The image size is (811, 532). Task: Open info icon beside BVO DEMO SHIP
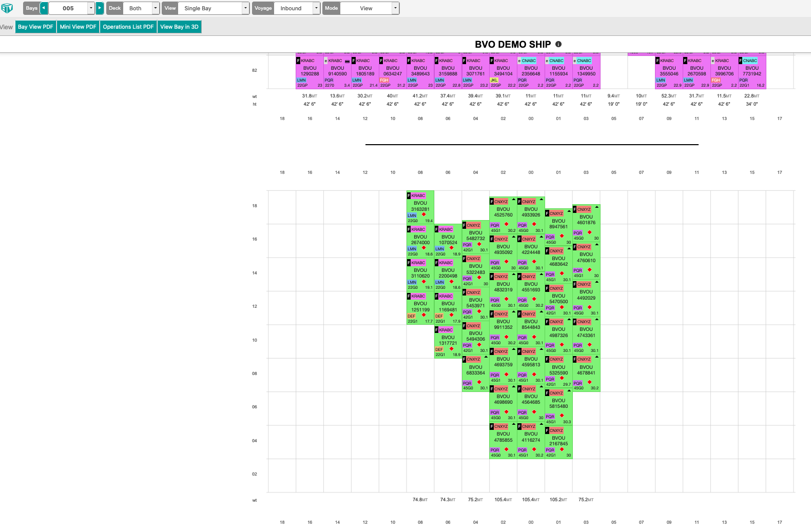pos(558,44)
